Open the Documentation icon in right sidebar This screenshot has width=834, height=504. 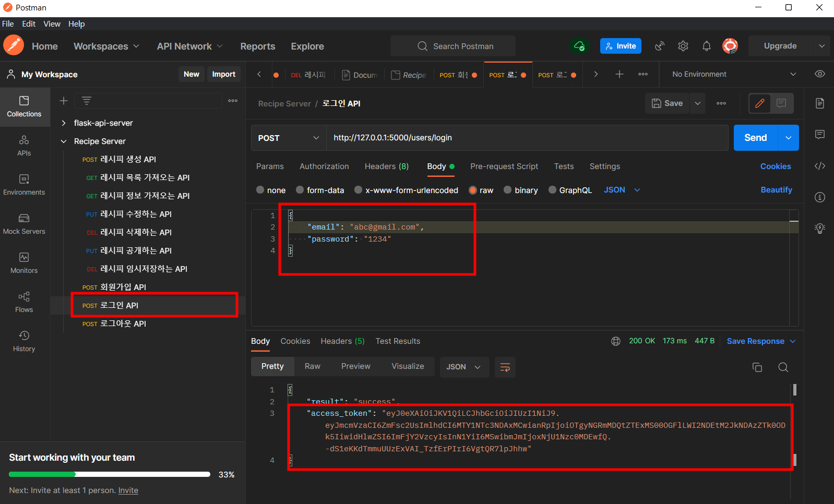tap(820, 103)
